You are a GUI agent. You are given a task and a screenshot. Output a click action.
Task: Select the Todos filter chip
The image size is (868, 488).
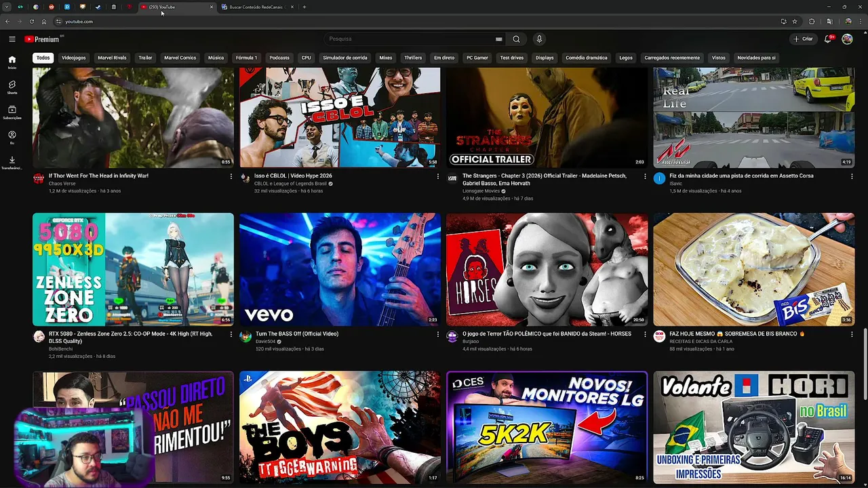point(43,58)
